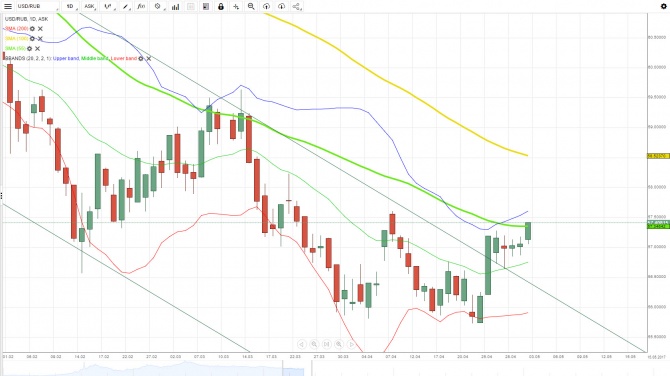Open SMA (50) settings gear
Image resolution: width=670 pixels, height=376 pixels.
click(x=29, y=48)
